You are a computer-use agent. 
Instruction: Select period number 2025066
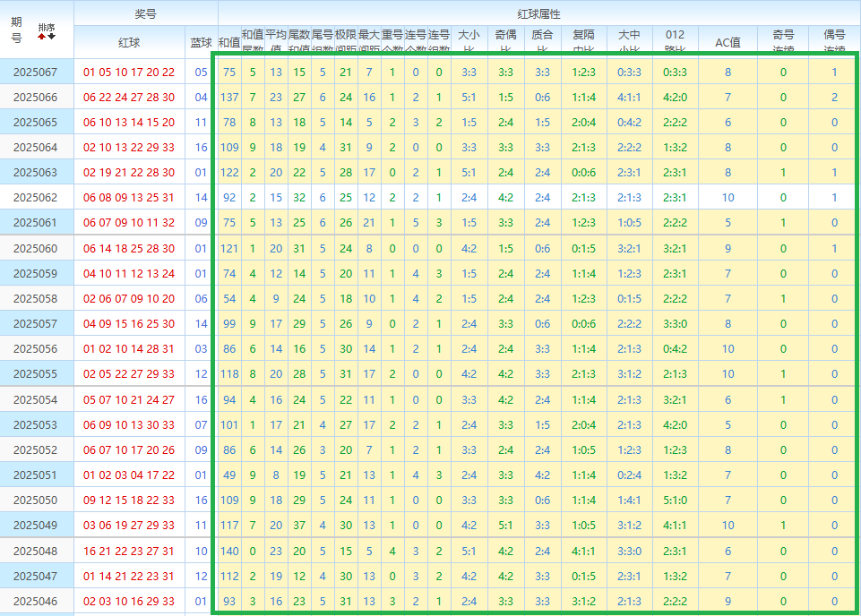35,97
